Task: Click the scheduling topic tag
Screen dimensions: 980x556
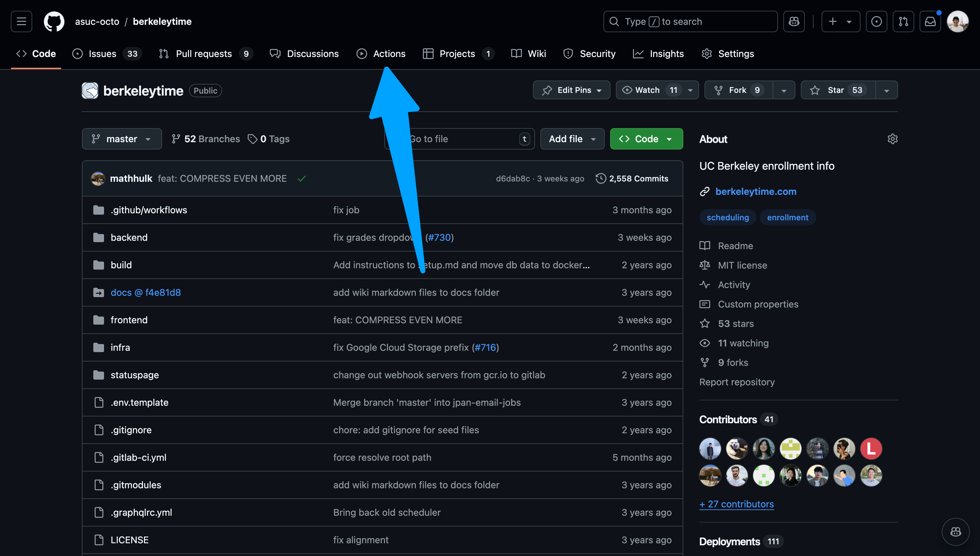Action: click(x=728, y=217)
